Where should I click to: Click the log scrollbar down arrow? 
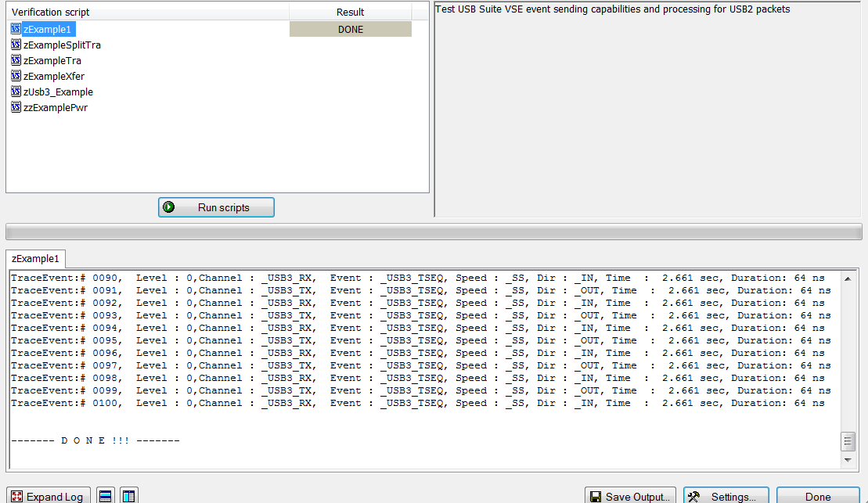click(x=848, y=460)
